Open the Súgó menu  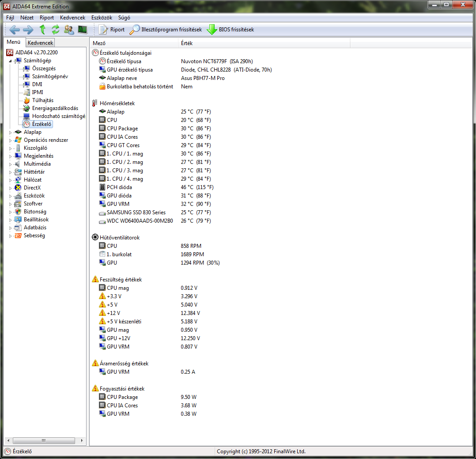[124, 18]
